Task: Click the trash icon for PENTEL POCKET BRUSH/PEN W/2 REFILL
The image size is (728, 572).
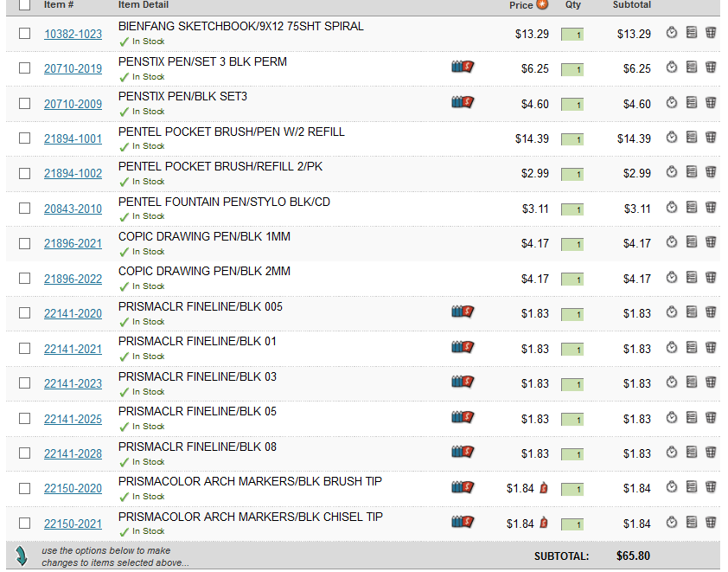Action: click(x=711, y=138)
